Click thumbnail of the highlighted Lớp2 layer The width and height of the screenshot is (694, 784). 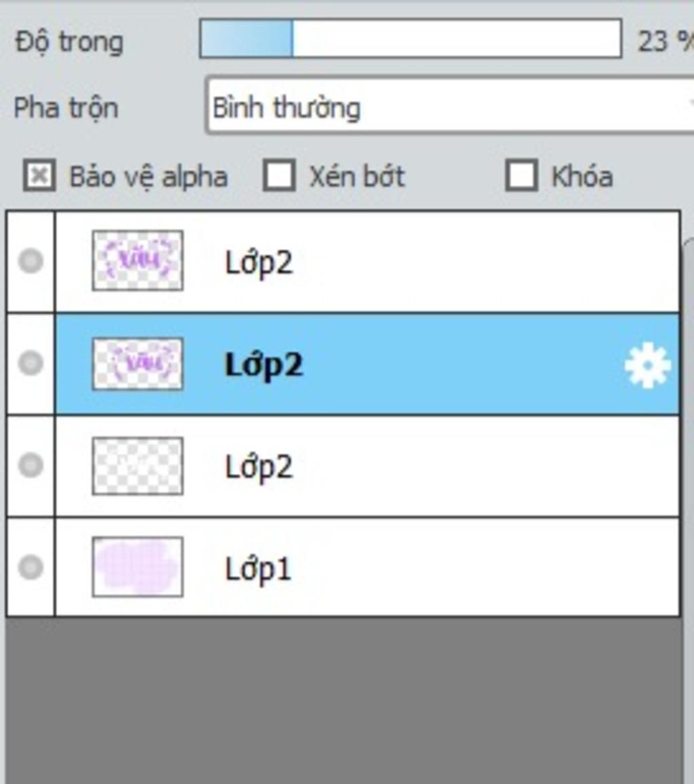(138, 364)
